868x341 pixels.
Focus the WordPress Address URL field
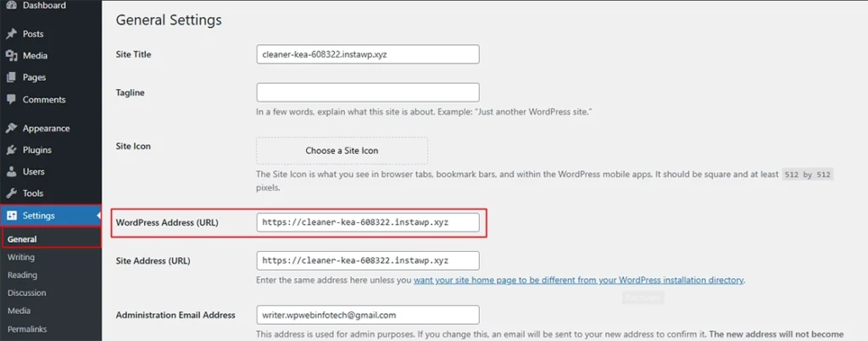tap(368, 222)
